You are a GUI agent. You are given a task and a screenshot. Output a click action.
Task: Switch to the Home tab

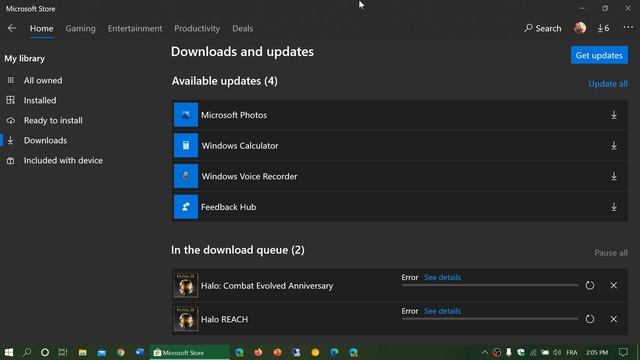pyautogui.click(x=41, y=28)
